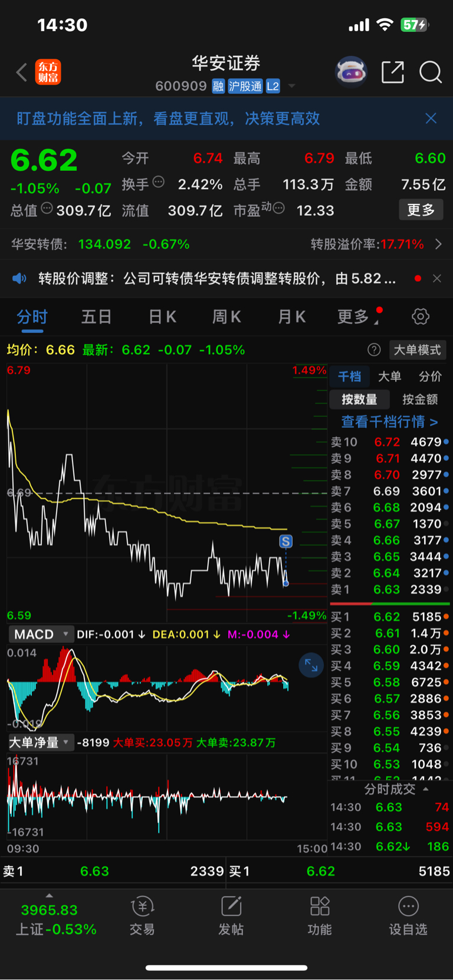This screenshot has height=980, width=453.
Task: Select 大单 order book tab
Action: [389, 377]
